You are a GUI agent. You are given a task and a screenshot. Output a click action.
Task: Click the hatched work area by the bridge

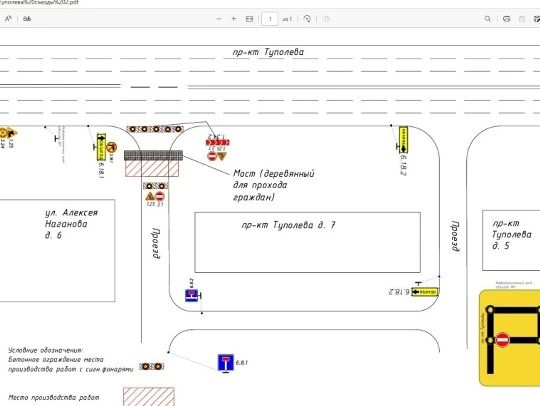[x=152, y=168]
